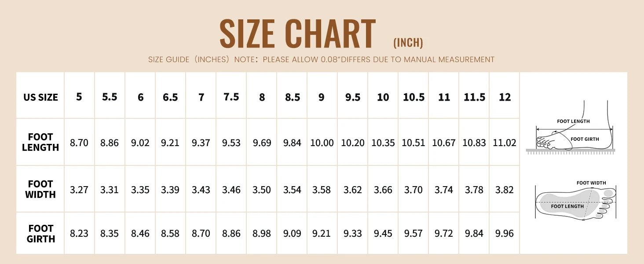Image resolution: width=644 pixels, height=264 pixels.
Task: Click the (INCH) unit label
Action: pos(408,43)
